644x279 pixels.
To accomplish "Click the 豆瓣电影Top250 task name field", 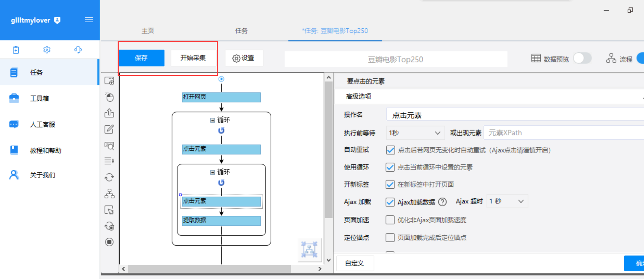I will pyautogui.click(x=396, y=59).
